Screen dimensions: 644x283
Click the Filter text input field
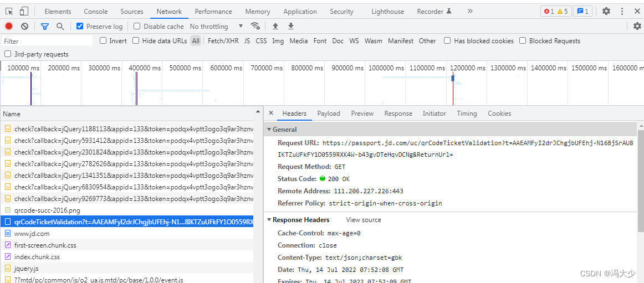[47, 41]
